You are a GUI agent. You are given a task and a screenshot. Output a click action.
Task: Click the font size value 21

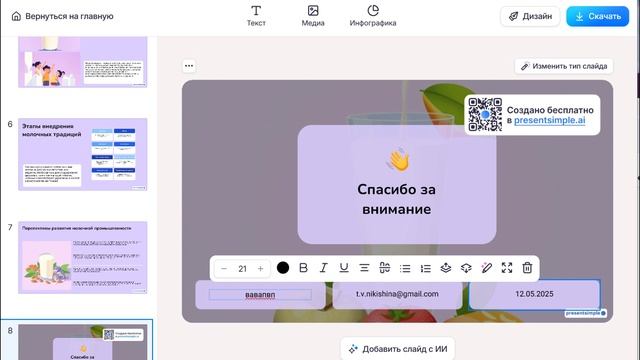242,269
